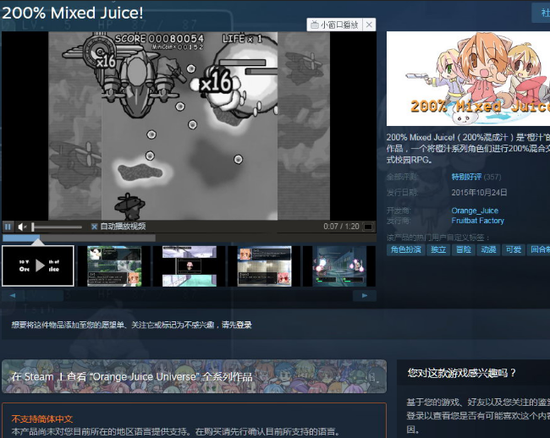This screenshot has height=438, width=550.
Task: Click the video time display 0:07 / 1:20
Action: pyautogui.click(x=341, y=227)
